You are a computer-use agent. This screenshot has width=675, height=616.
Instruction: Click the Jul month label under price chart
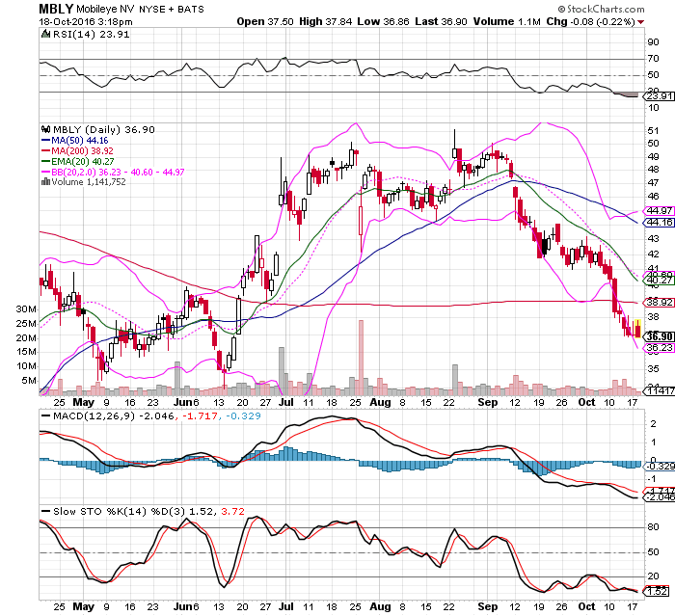[285, 402]
